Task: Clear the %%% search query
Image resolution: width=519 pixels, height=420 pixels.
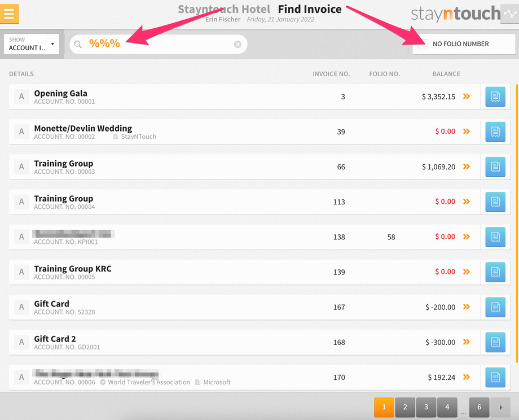Action: click(237, 44)
